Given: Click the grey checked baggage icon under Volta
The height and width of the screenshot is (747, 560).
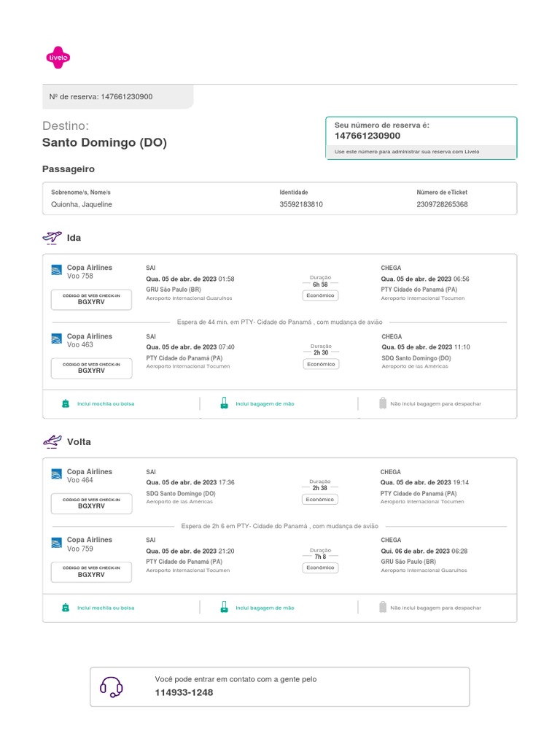Looking at the screenshot, I should point(382,607).
